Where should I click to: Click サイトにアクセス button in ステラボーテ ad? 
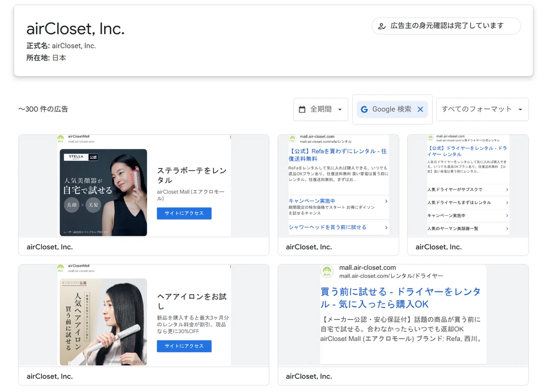(x=184, y=213)
